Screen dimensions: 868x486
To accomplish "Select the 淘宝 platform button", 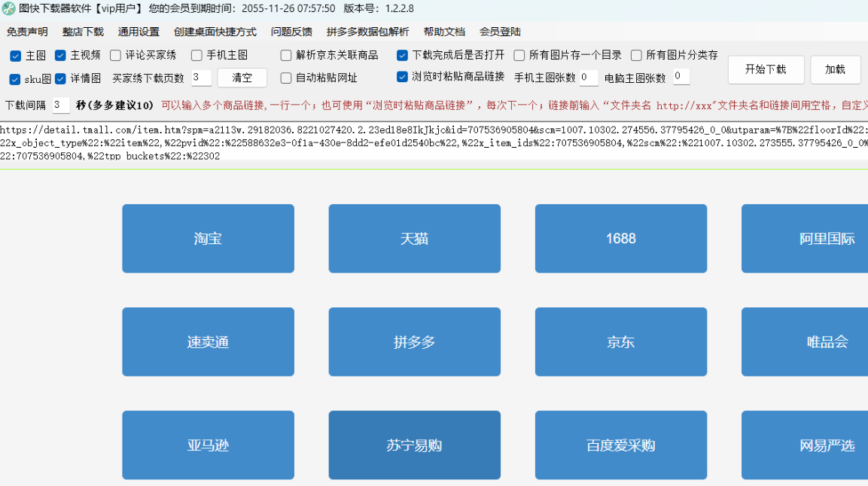I will (x=208, y=238).
